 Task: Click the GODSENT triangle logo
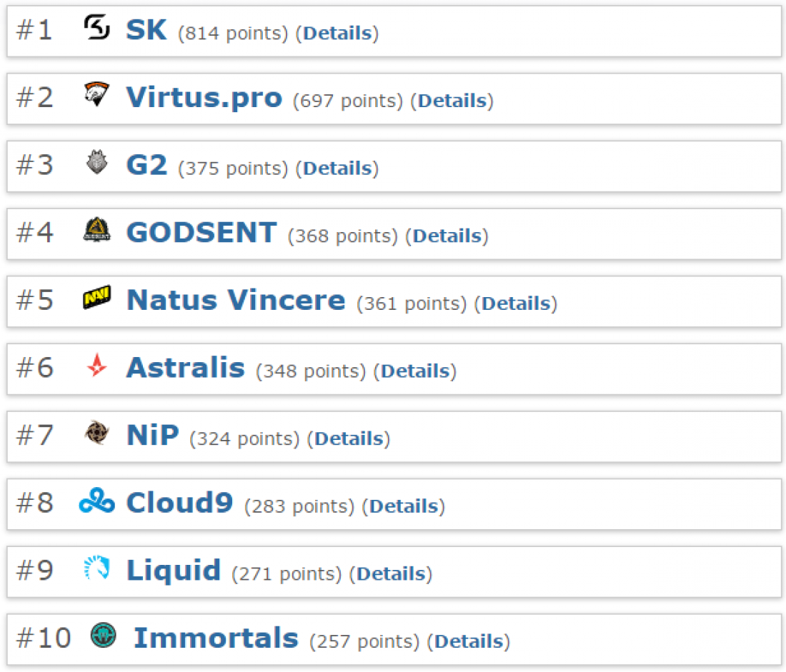[x=96, y=229]
